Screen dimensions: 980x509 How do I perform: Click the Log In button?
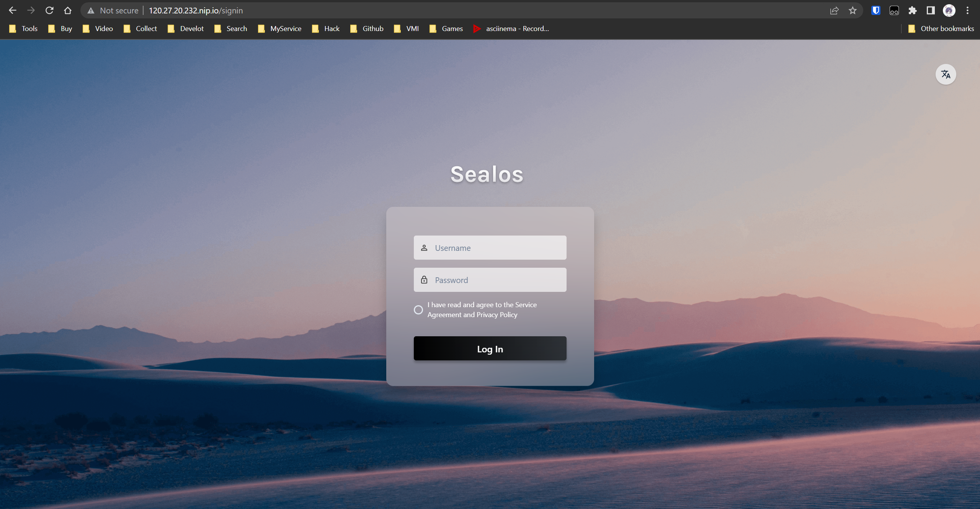click(x=490, y=349)
